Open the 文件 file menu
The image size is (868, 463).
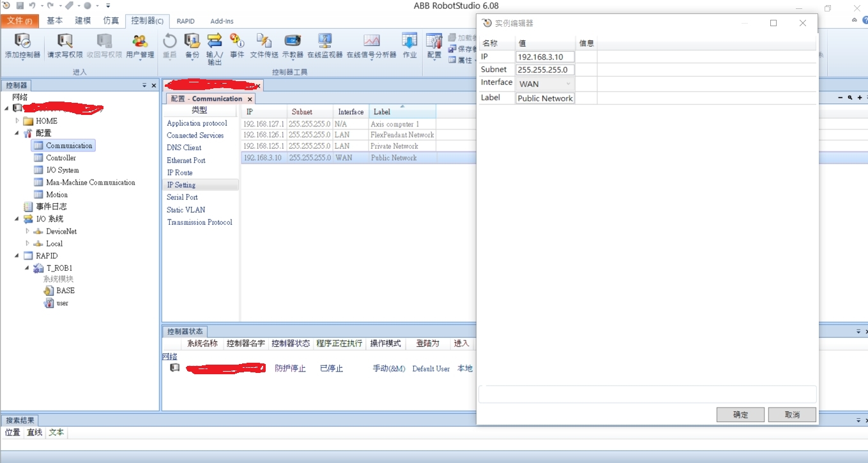[x=19, y=21]
